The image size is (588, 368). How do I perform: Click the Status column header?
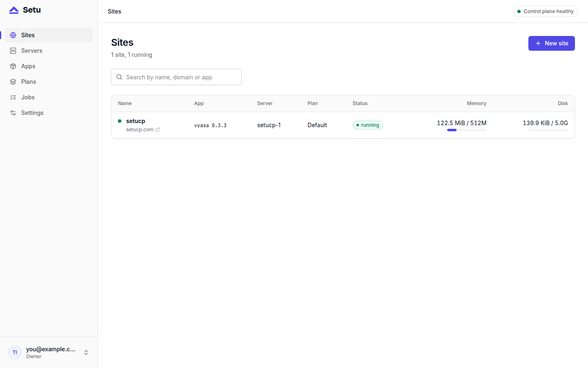pyautogui.click(x=360, y=103)
